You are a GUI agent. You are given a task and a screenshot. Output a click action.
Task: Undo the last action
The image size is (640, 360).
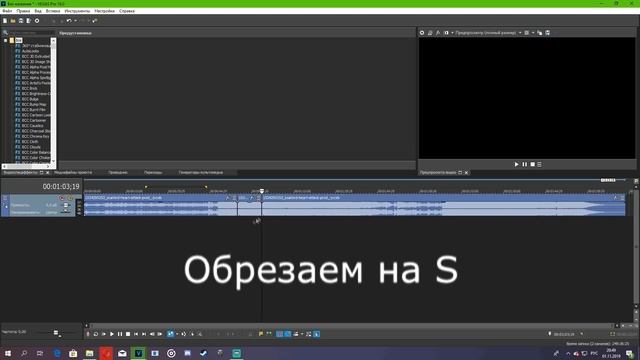pyautogui.click(x=69, y=21)
